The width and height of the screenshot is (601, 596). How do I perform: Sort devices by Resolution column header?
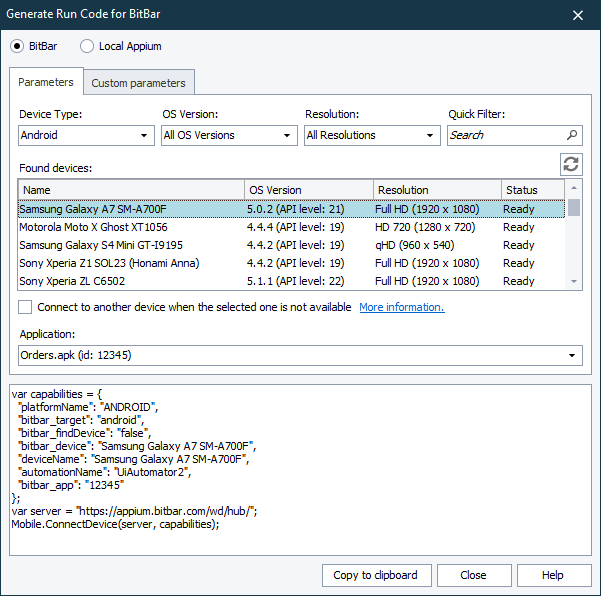[437, 190]
